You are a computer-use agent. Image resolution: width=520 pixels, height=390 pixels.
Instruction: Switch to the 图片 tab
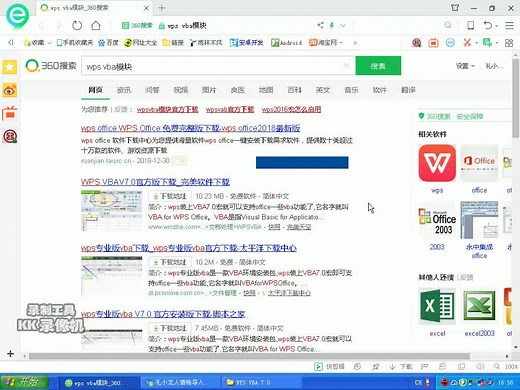[x=209, y=90]
